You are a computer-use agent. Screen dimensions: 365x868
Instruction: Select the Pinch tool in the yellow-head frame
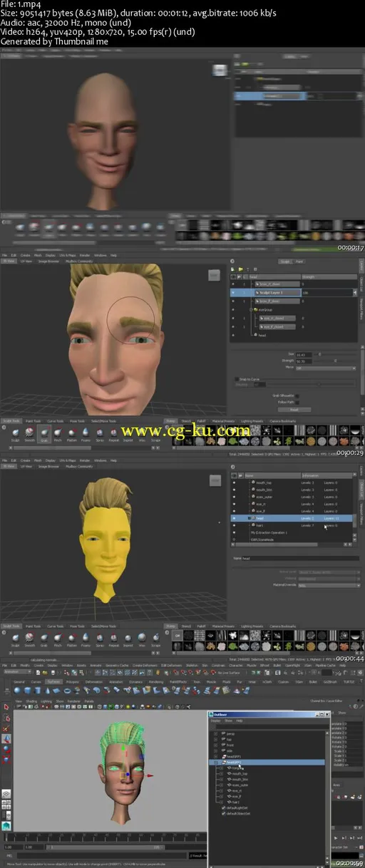tap(58, 639)
